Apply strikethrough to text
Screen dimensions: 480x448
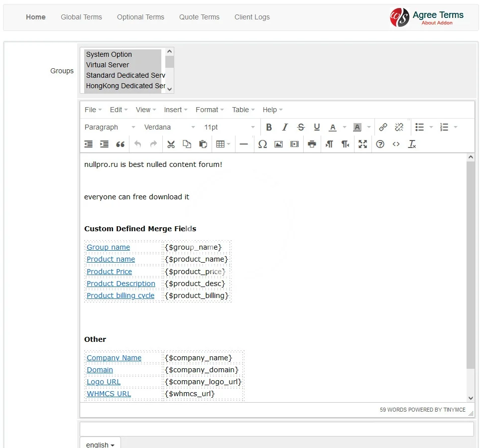301,127
